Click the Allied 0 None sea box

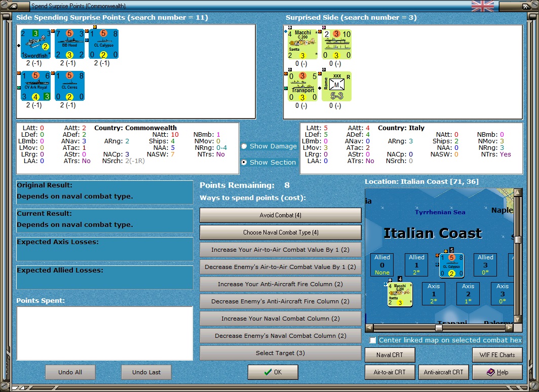pos(382,264)
